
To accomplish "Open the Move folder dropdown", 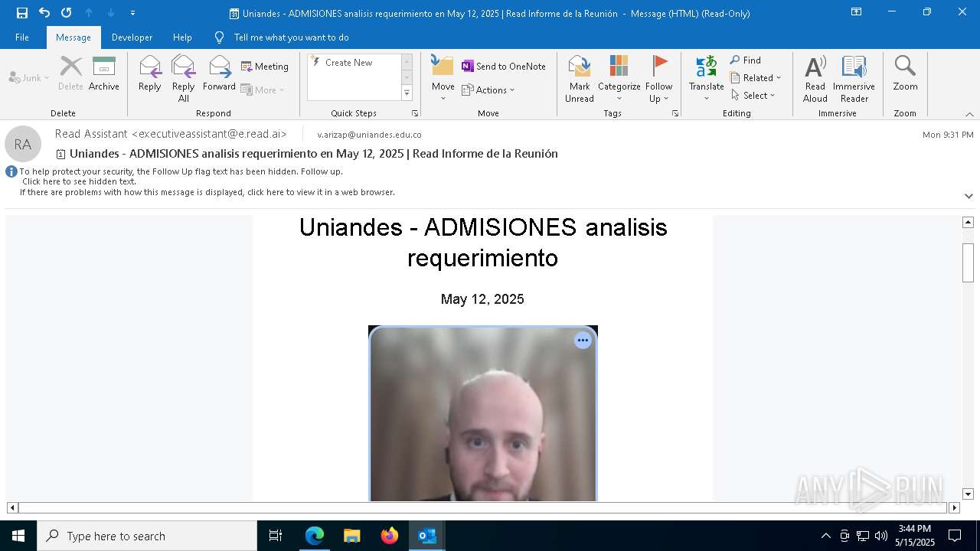I will (443, 78).
